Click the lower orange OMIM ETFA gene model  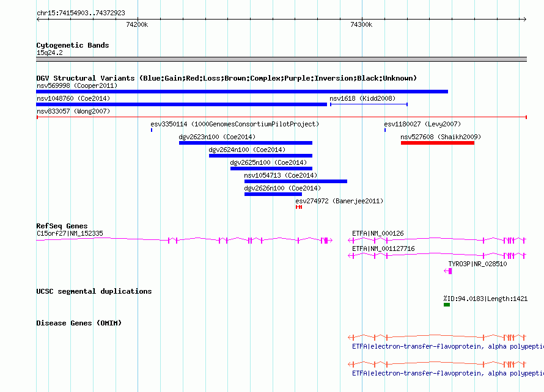pos(437,364)
